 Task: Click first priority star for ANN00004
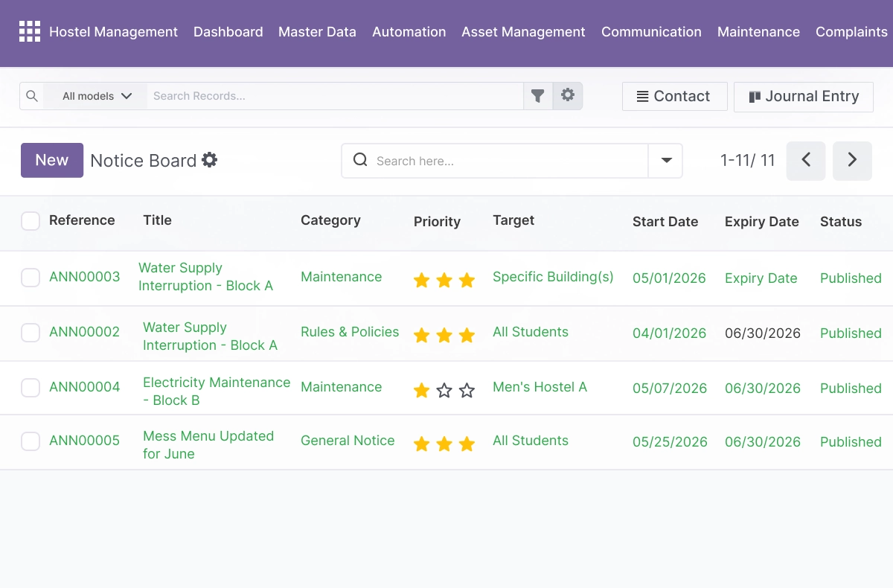click(x=422, y=390)
